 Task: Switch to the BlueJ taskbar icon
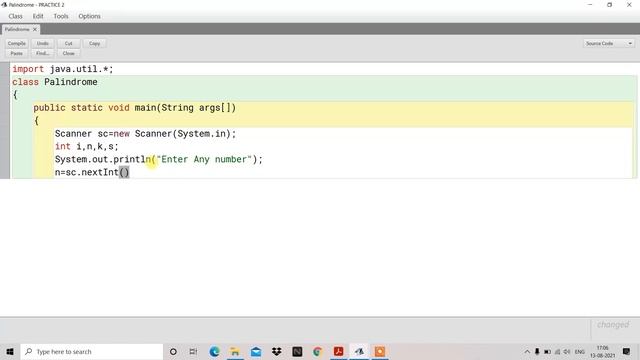click(359, 351)
